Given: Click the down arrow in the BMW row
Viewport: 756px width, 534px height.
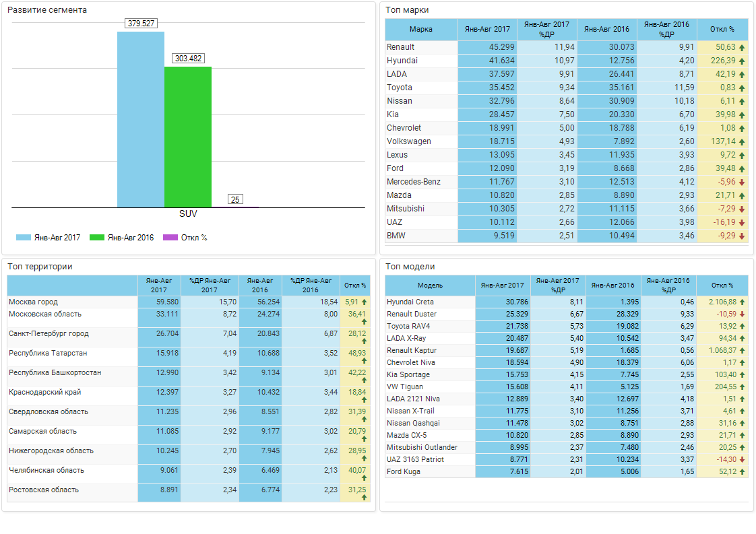Looking at the screenshot, I should (742, 236).
